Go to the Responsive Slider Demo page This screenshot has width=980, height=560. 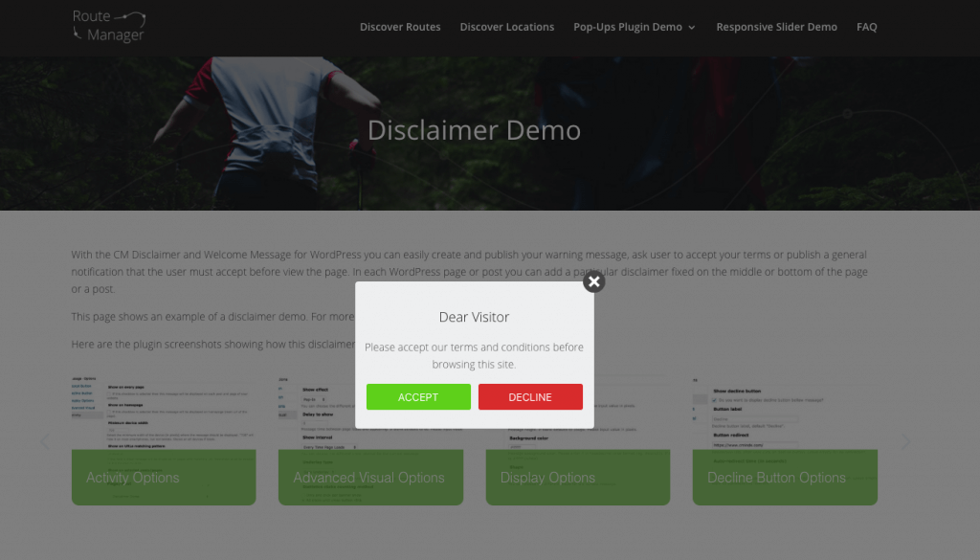pos(776,27)
